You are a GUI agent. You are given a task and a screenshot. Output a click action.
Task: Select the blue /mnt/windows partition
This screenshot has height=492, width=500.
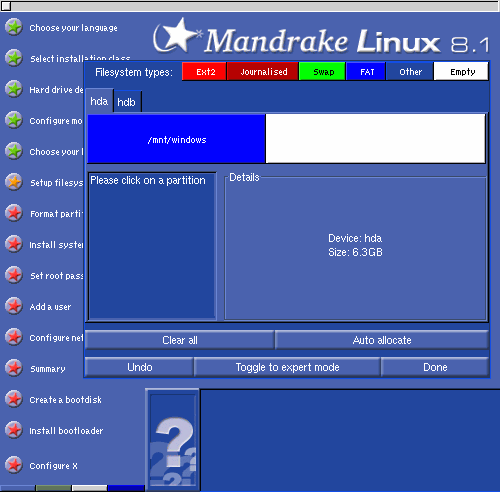point(176,139)
